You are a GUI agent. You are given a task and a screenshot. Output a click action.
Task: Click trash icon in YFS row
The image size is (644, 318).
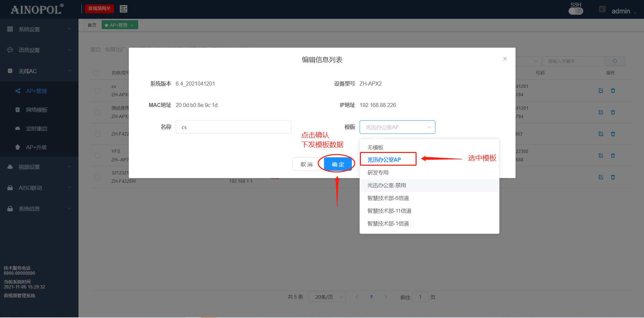pos(613,155)
